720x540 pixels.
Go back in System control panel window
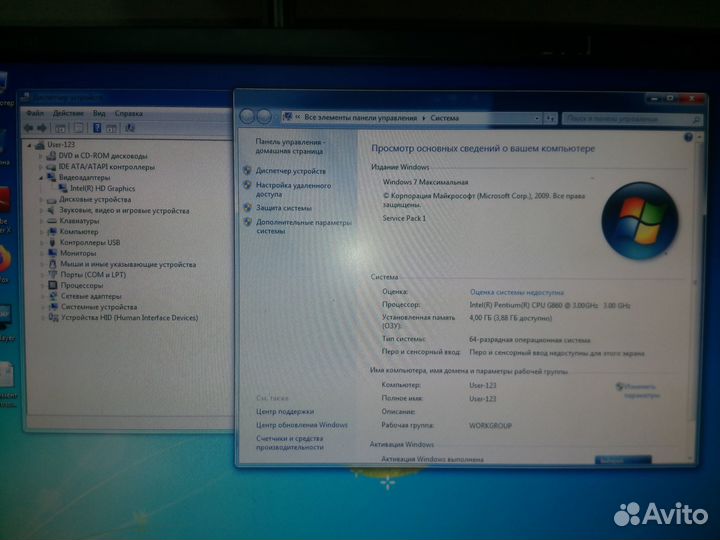[x=247, y=116]
